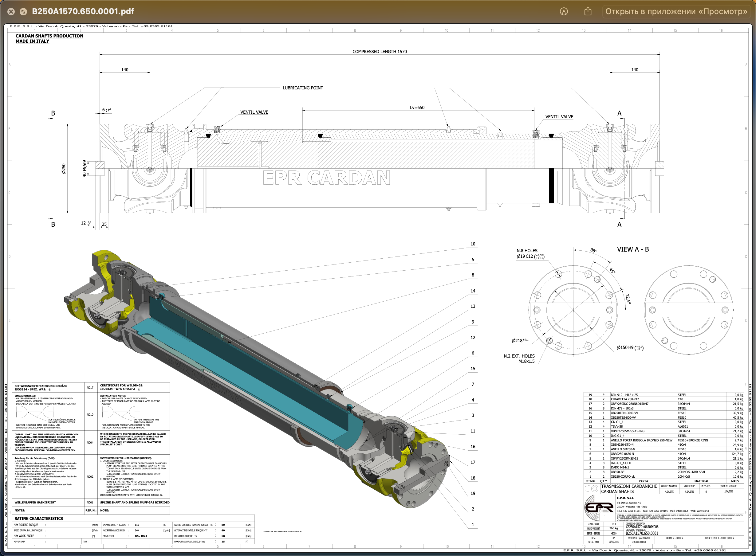Click the B250A1570.650.0001.pdf file title
This screenshot has height=556, width=756.
pyautogui.click(x=83, y=11)
